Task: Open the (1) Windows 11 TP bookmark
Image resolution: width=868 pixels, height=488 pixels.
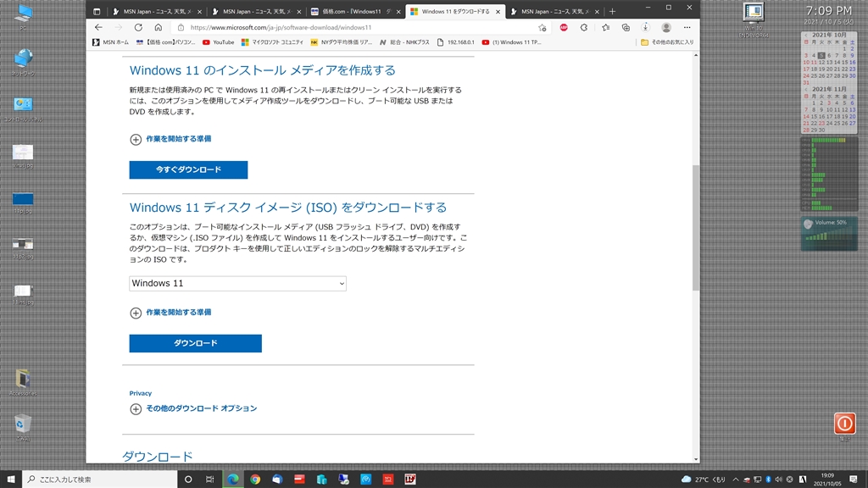Action: click(x=511, y=42)
